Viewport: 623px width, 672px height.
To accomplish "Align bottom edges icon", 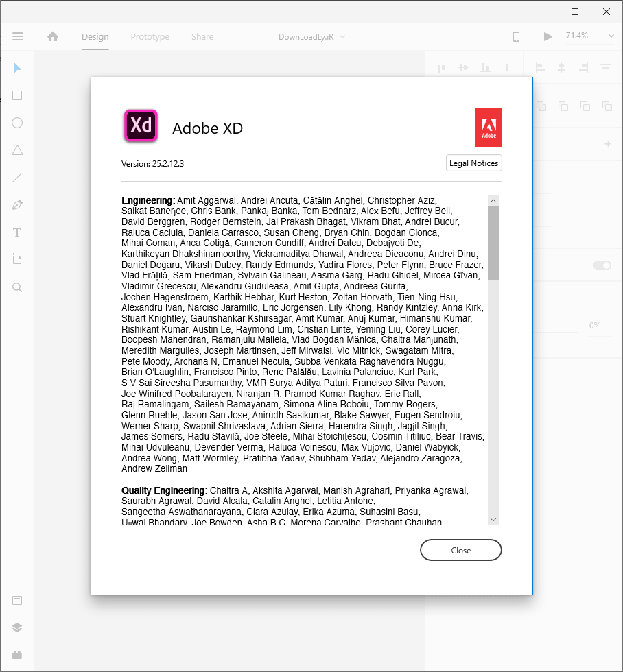I will click(x=485, y=68).
